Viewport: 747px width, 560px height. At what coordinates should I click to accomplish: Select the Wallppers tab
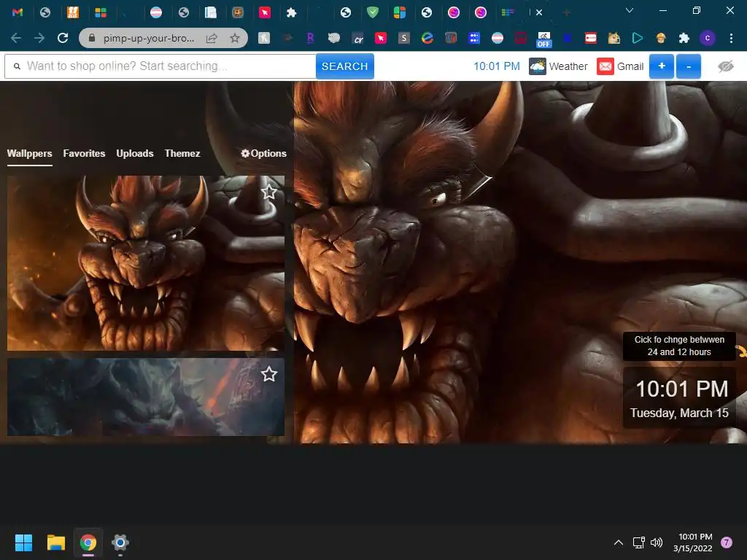[29, 153]
